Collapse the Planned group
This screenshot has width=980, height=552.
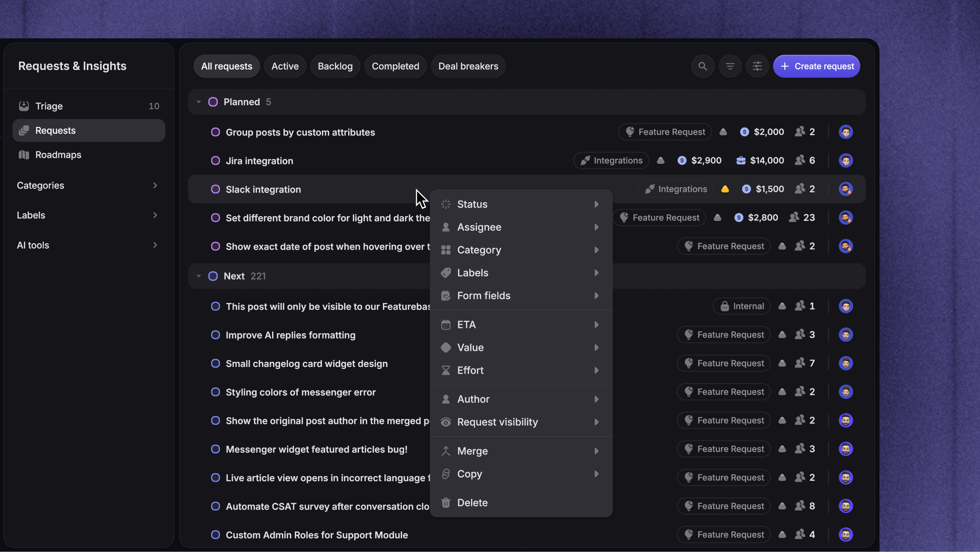click(199, 102)
